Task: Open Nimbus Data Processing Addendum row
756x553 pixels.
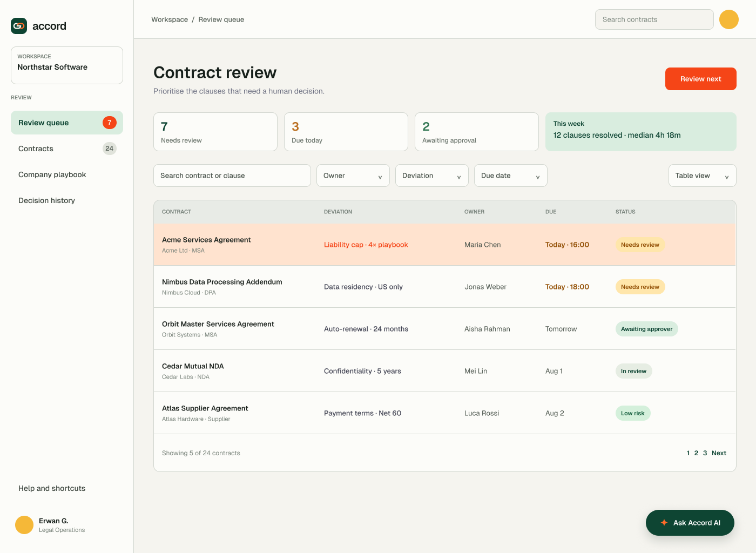Action: (445, 287)
